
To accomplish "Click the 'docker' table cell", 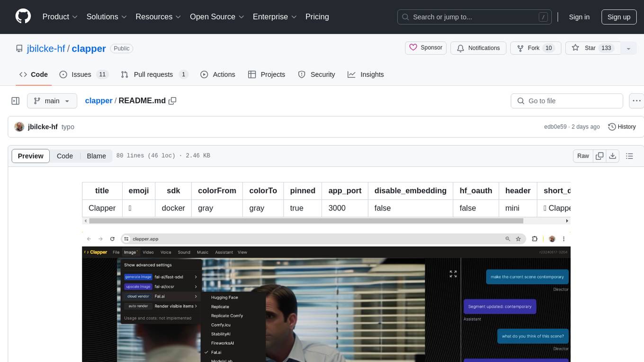I will tap(173, 208).
